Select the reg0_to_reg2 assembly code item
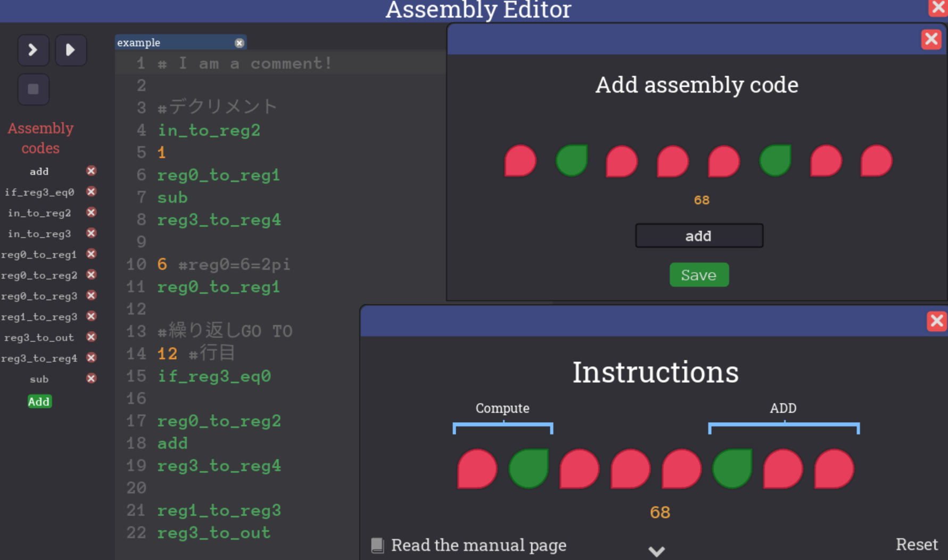Screen dimensions: 948x560 pyautogui.click(x=39, y=275)
